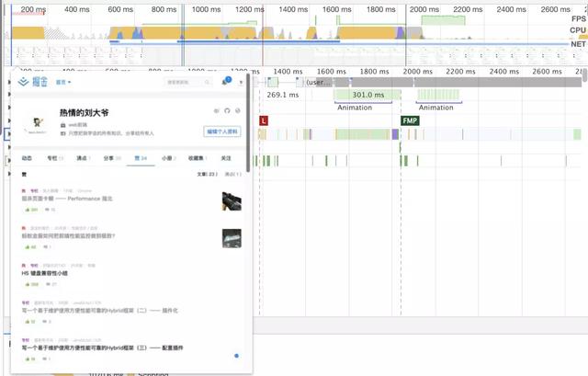Viewport: 588px width, 376px height.
Task: Click the Weibo icon on the profile
Action: point(217,110)
